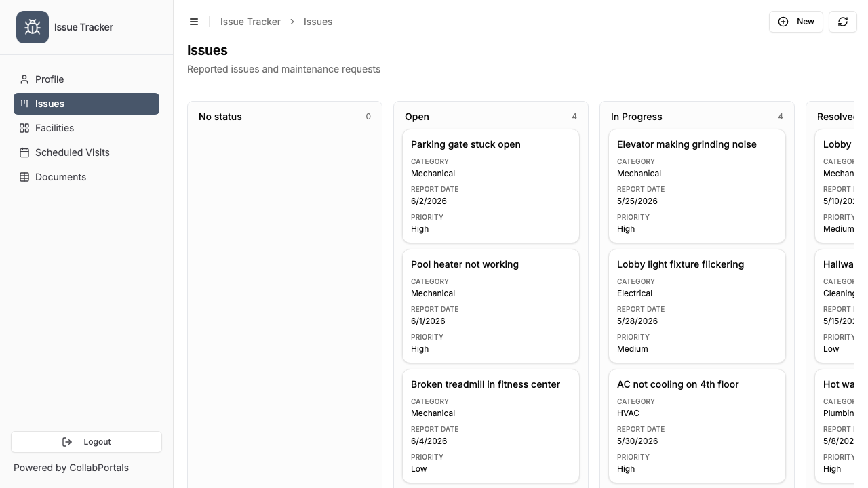The width and height of the screenshot is (868, 488).
Task: Click the No status count '0'
Action: tap(368, 117)
